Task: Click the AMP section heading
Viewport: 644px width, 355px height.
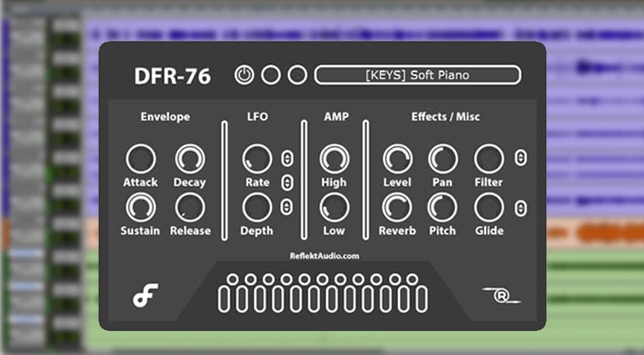Action: coord(336,117)
